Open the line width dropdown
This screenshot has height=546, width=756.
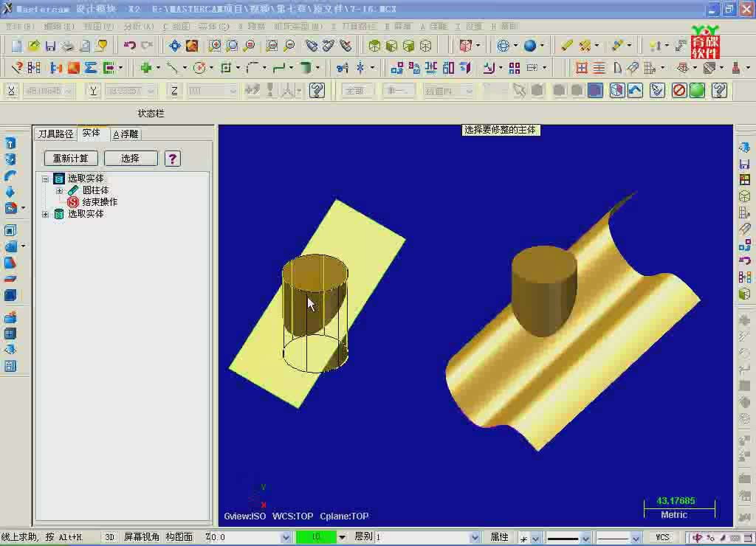tap(636, 538)
